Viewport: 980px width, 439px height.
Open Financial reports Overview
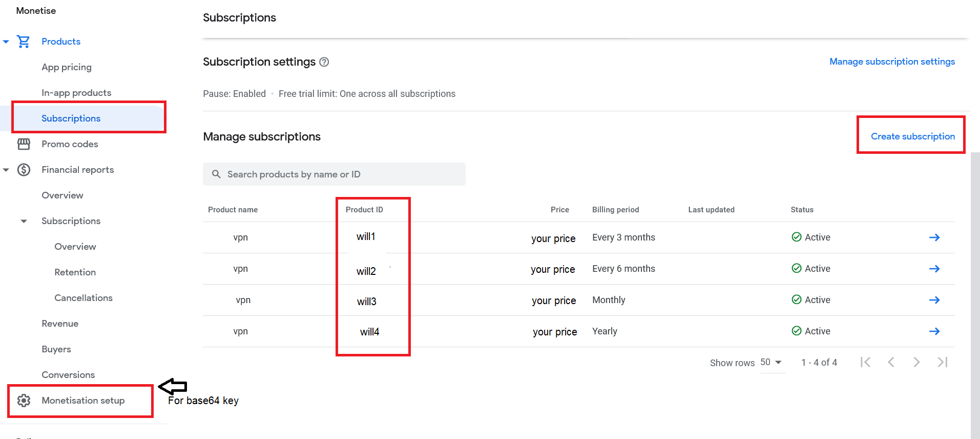[x=62, y=195]
